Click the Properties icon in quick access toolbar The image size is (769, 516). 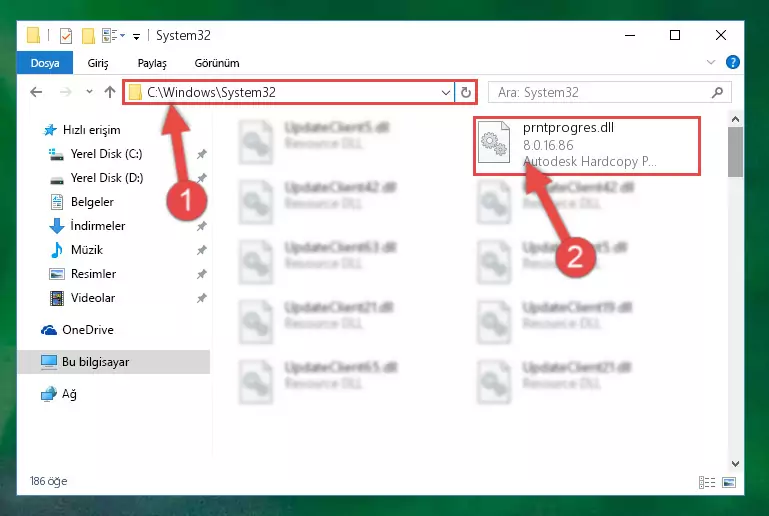pos(65,36)
